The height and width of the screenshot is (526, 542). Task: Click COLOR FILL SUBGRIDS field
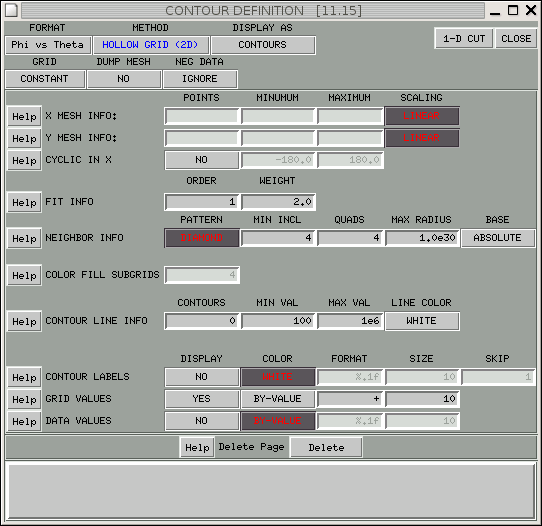click(x=202, y=275)
